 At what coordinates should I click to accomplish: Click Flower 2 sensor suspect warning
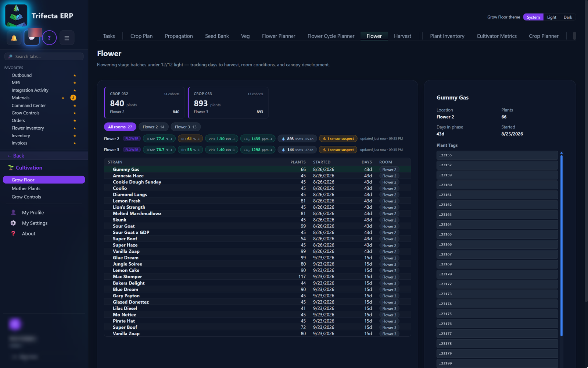click(338, 139)
